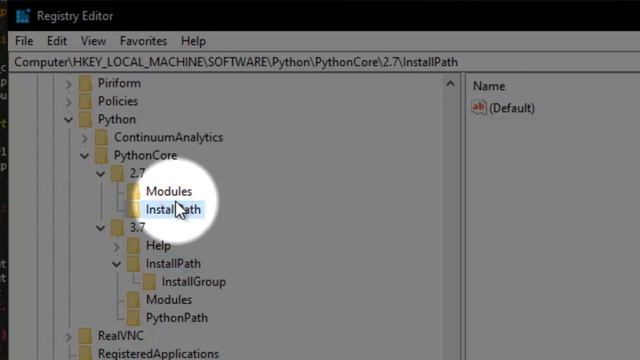Select the RealVNC key label

121,336
